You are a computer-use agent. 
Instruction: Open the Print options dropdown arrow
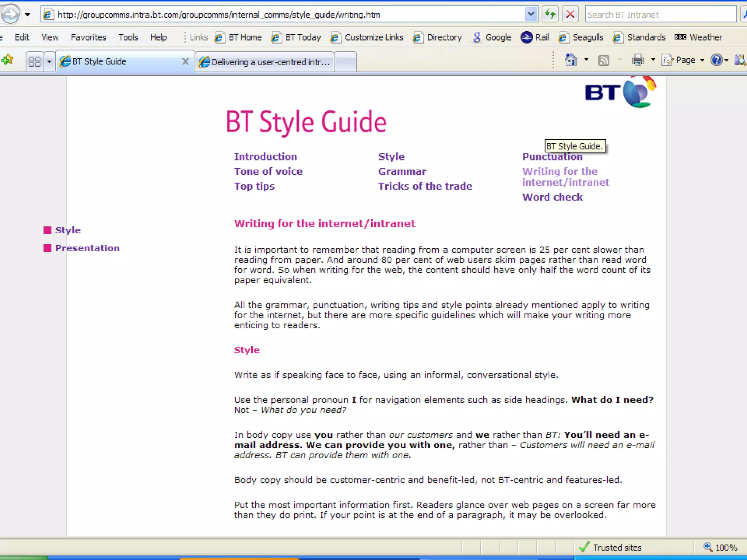click(x=653, y=60)
